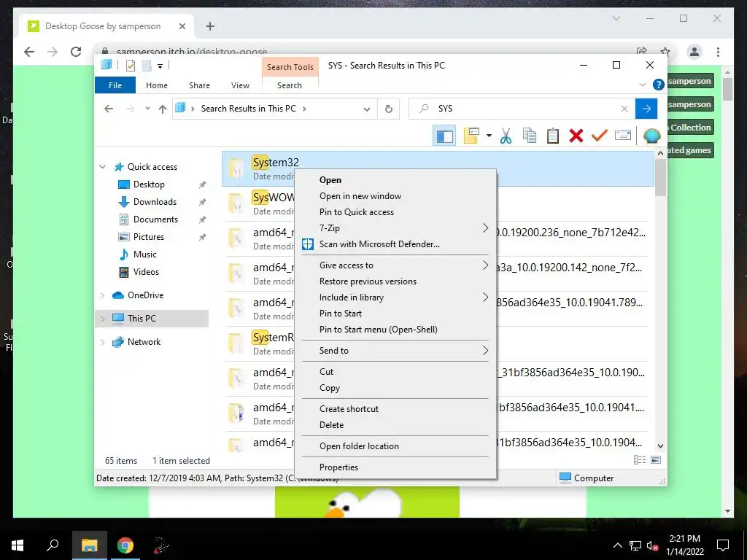
Task: Click the Copy pages toolbar icon
Action: point(530,136)
